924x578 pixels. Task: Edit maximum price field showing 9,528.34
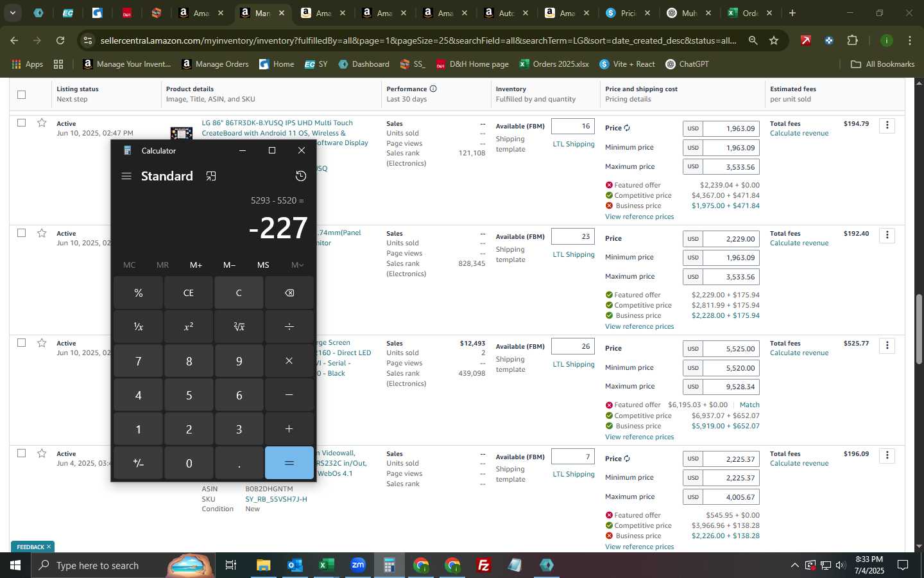point(732,387)
